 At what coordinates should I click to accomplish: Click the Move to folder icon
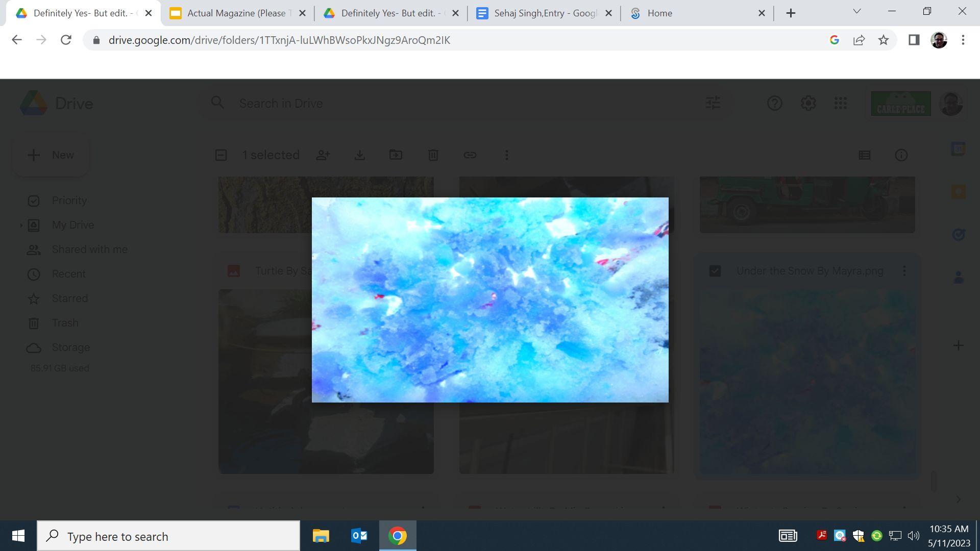(x=396, y=155)
